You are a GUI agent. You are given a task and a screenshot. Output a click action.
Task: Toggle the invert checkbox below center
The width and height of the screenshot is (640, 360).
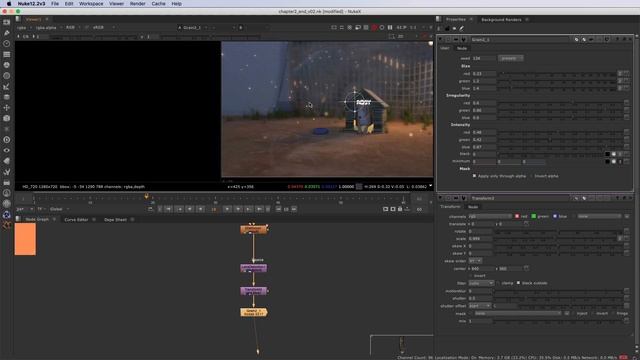[x=470, y=276]
